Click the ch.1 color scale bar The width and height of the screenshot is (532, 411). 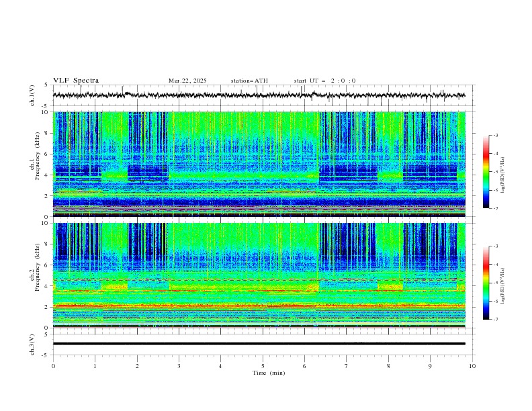pyautogui.click(x=486, y=172)
